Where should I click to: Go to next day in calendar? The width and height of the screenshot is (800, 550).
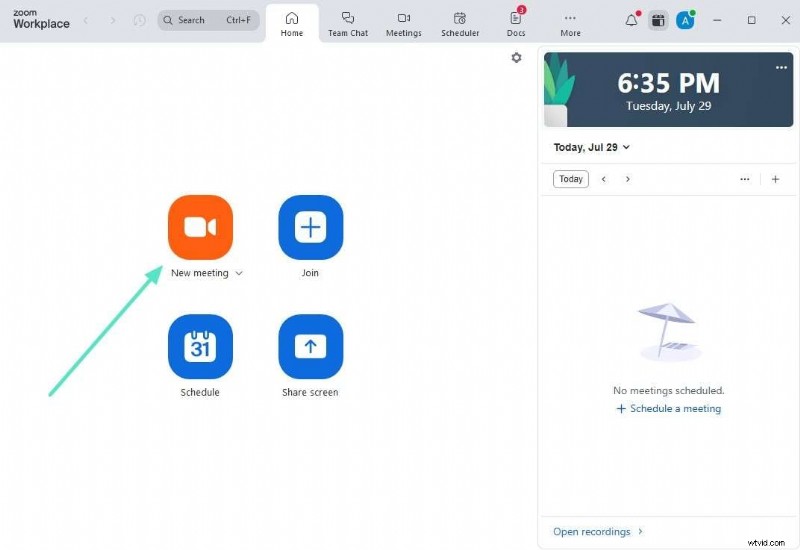628,179
